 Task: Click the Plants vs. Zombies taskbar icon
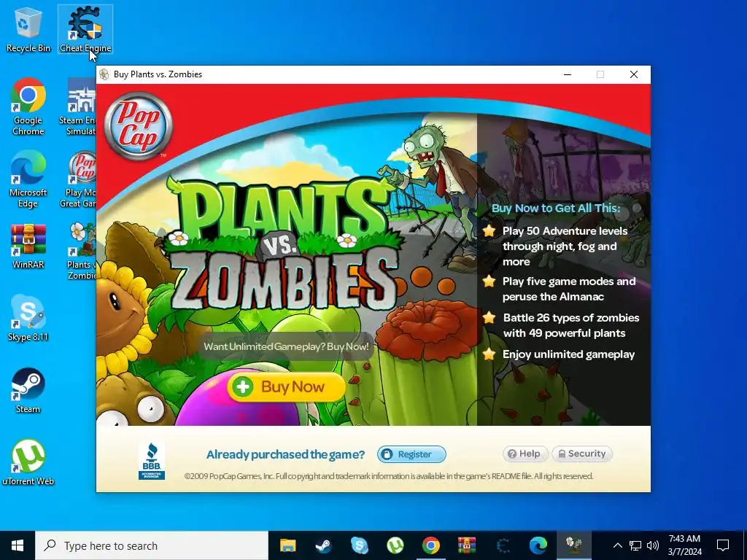coord(573,545)
